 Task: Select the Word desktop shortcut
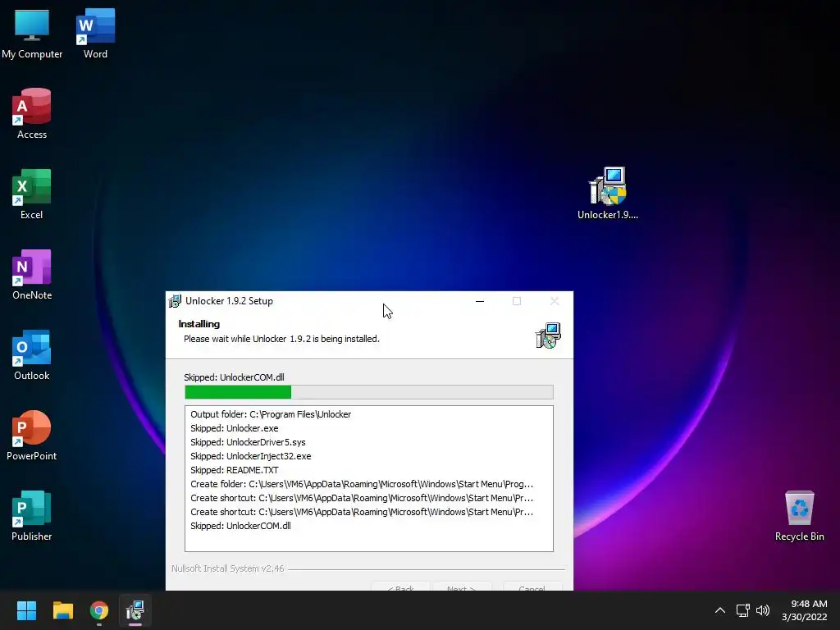point(95,33)
